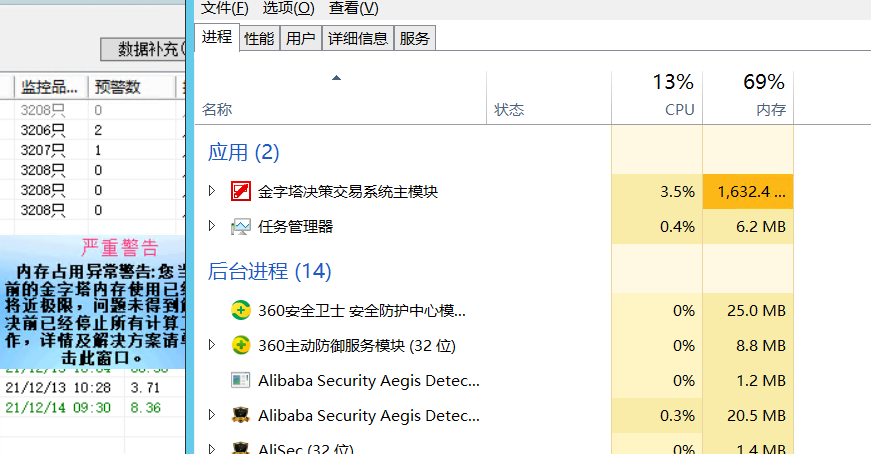Click the 数据补充 button
The width and height of the screenshot is (871, 454).
[x=143, y=49]
